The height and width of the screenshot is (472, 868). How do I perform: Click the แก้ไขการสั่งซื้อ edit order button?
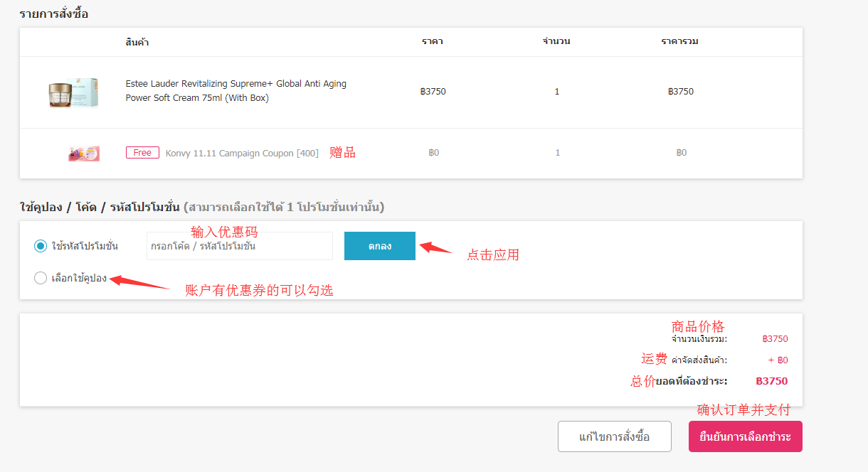[615, 436]
